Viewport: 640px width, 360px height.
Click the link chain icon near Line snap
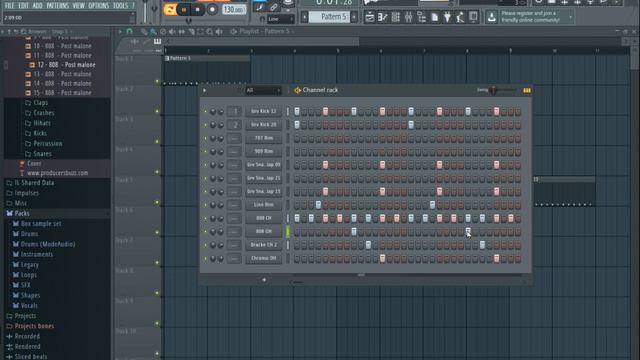coord(273,7)
